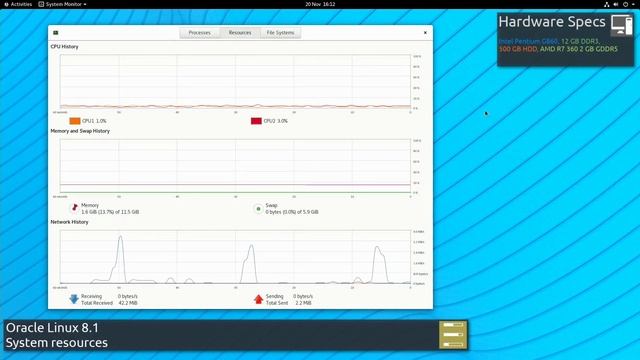Click the CPU History graph area
Screen dimensions: 640x360
tap(235, 82)
